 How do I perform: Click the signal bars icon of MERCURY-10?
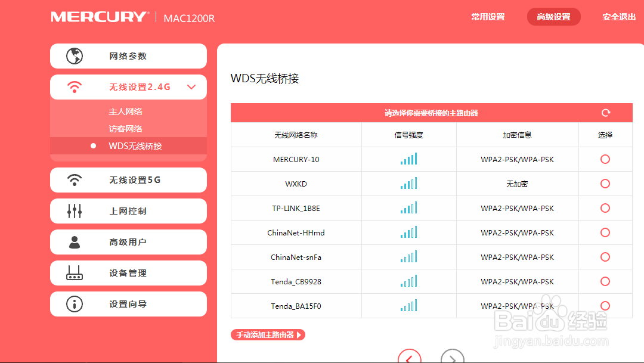pos(408,159)
